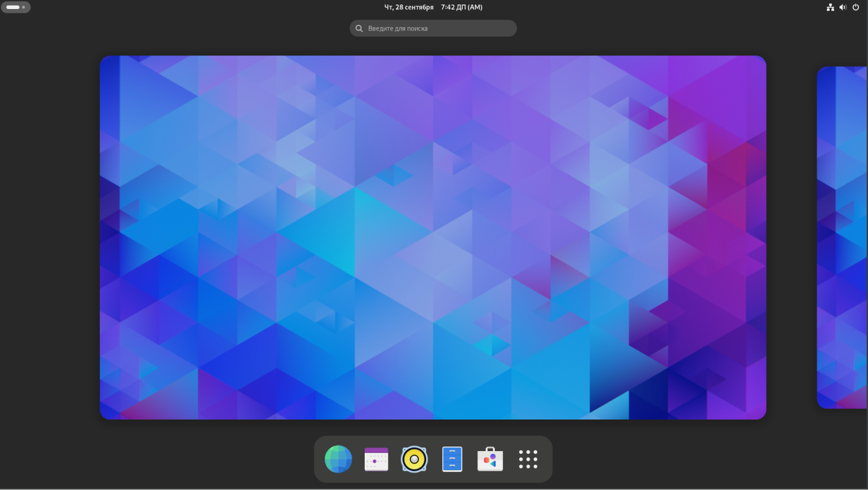Click the dark backdrop left of the workspace preview

50,237
